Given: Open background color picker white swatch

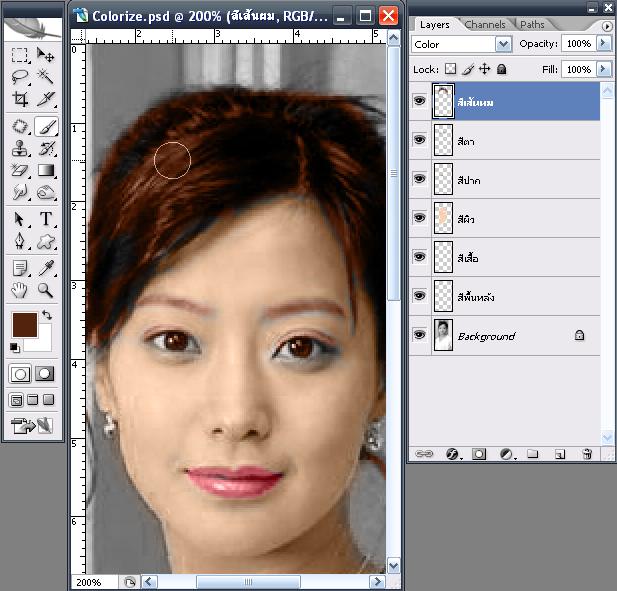Looking at the screenshot, I should coord(44,344).
